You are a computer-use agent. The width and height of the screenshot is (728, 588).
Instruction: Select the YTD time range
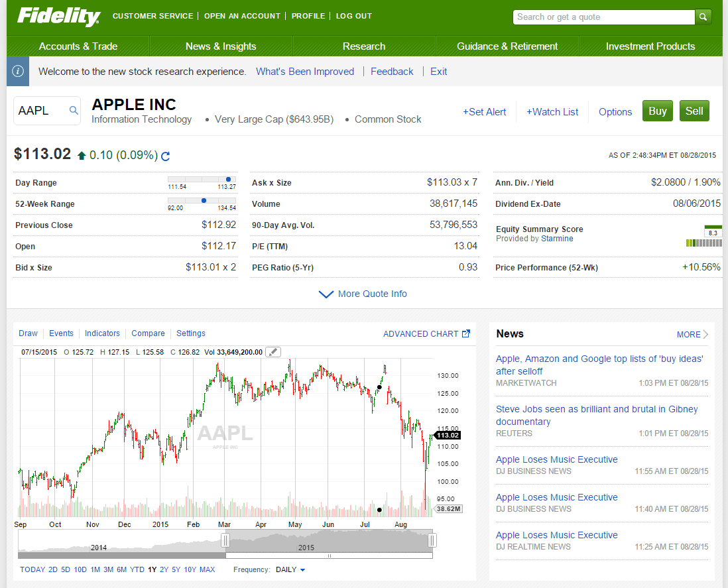point(137,569)
